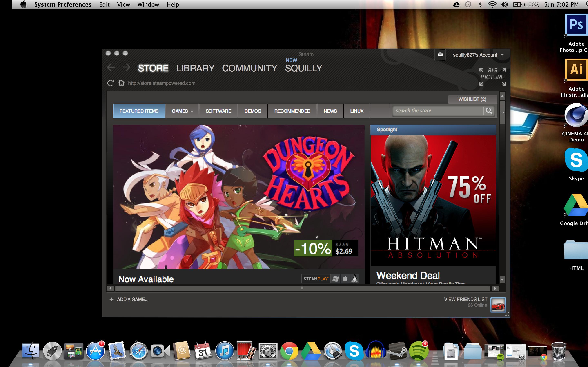Click the plus icon by Add a Game

(x=111, y=299)
